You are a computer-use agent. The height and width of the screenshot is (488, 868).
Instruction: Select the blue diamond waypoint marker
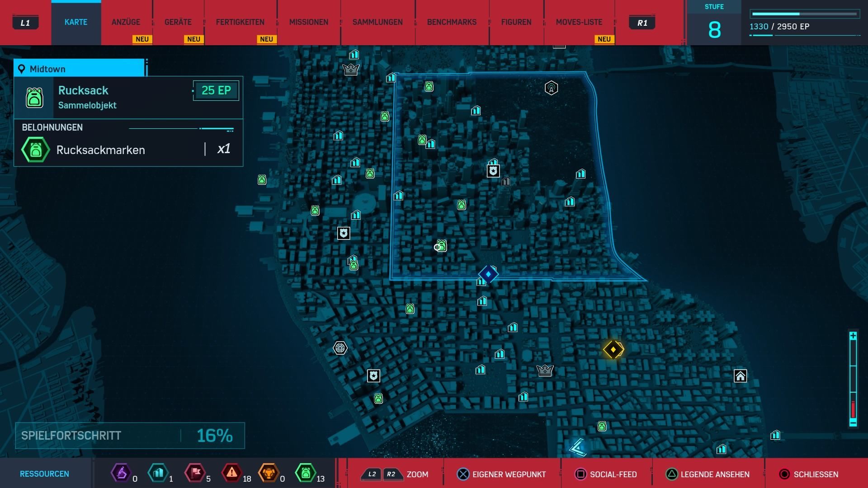[488, 274]
